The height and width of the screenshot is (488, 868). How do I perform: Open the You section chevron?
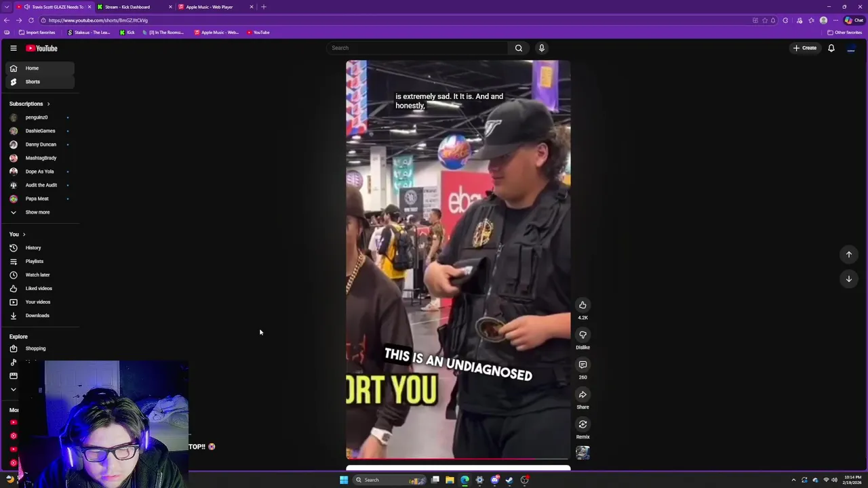click(x=24, y=235)
